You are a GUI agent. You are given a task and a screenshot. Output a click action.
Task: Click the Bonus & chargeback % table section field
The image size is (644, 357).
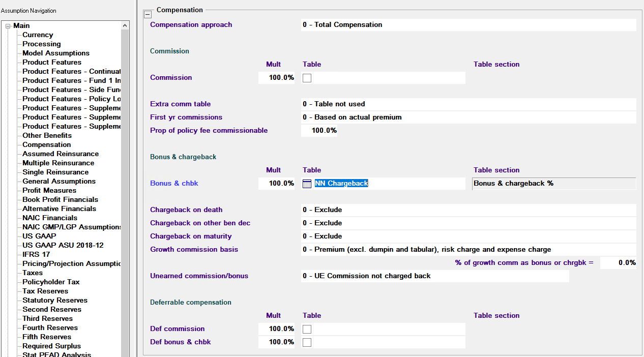point(553,184)
